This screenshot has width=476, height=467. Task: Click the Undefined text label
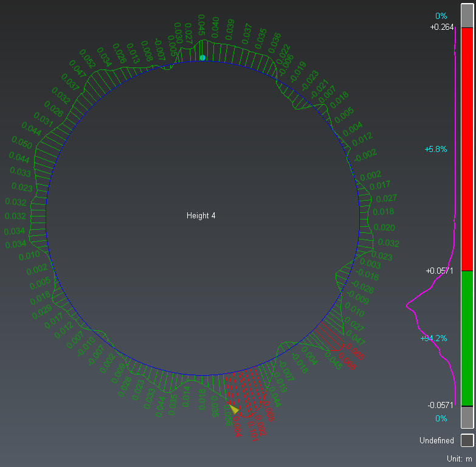(436, 440)
